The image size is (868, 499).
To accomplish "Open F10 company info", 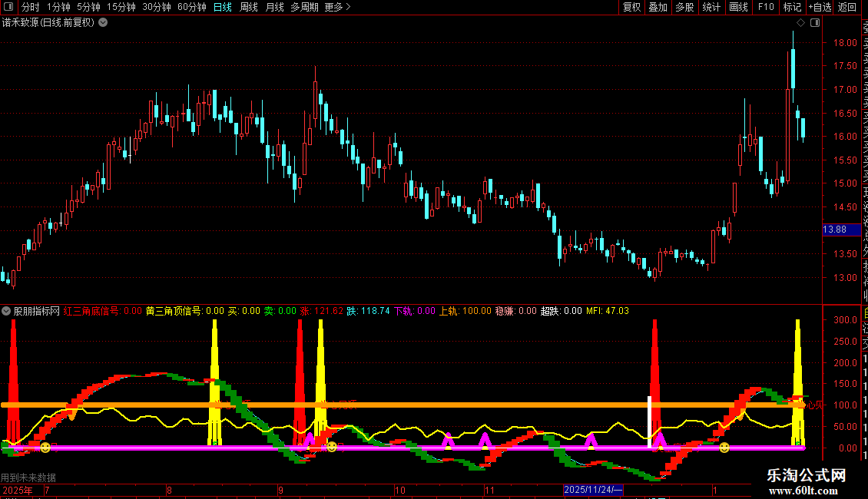I will [x=766, y=7].
